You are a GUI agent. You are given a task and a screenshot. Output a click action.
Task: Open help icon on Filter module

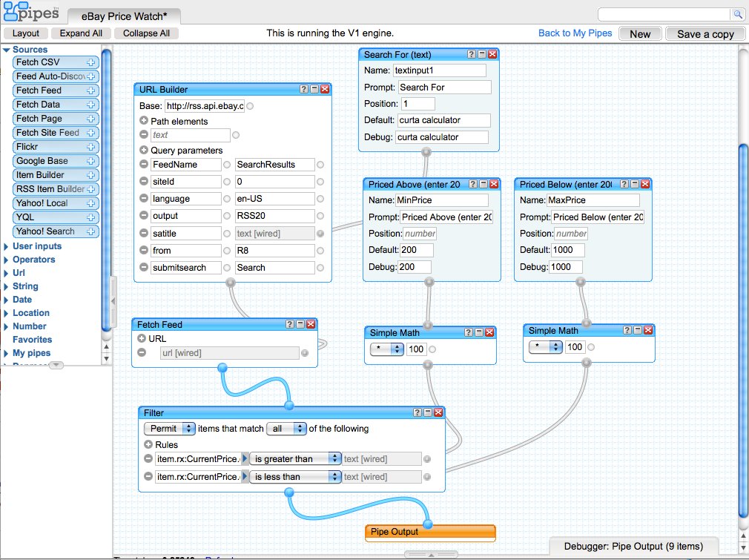click(417, 412)
